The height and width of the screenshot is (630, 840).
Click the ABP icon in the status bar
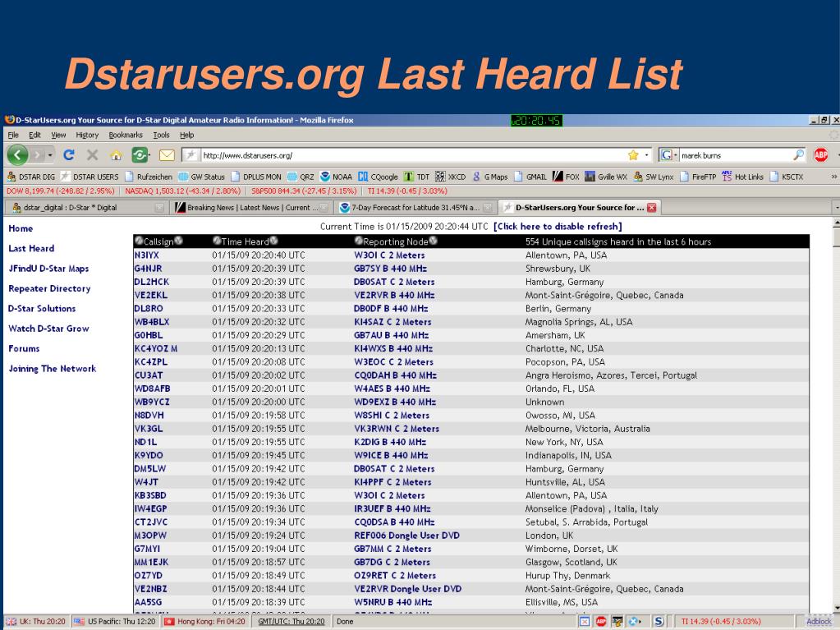601,622
